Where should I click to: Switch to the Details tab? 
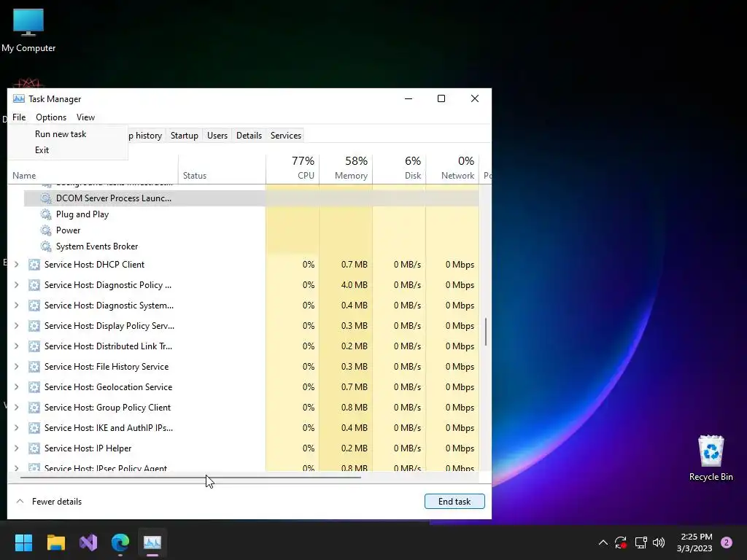[249, 135]
